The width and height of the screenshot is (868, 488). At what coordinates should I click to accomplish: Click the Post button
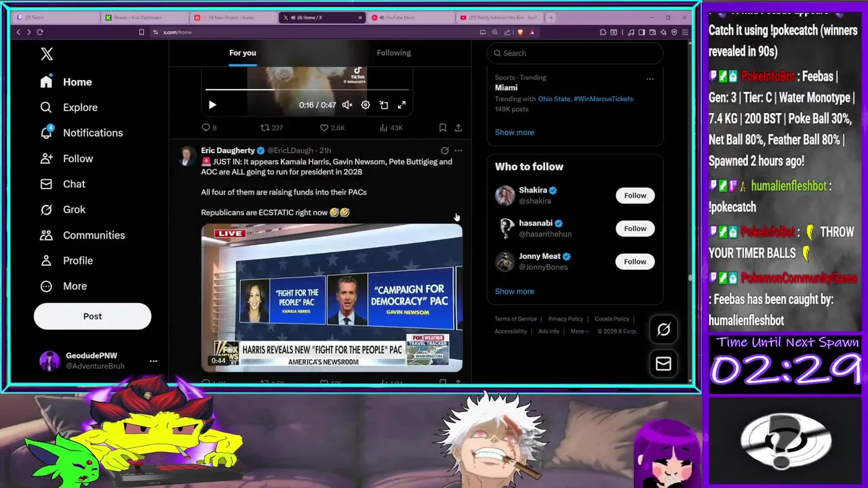tap(92, 317)
